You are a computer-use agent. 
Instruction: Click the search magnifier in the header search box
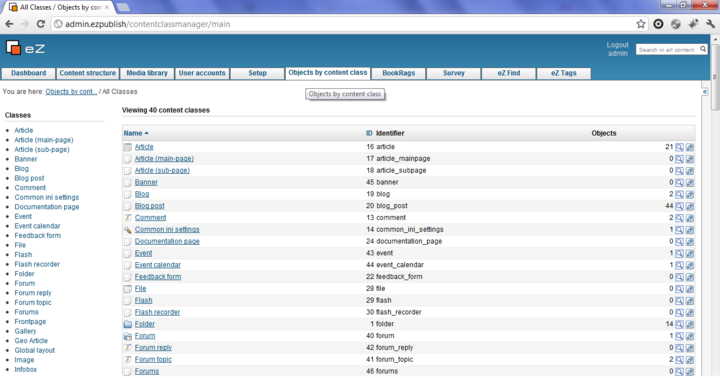click(x=703, y=49)
